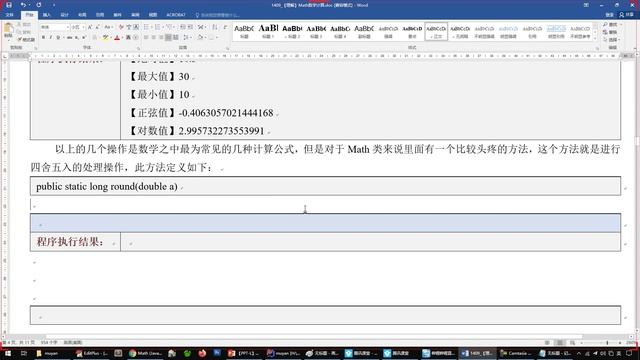The width and height of the screenshot is (640, 360).
Task: Toggle Superscript formatting
Action: pos(84,38)
